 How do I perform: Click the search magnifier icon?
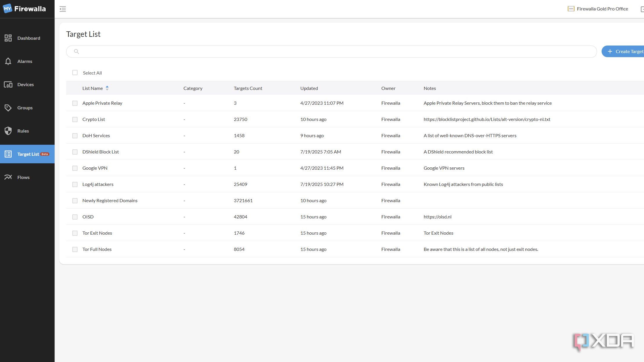pyautogui.click(x=76, y=51)
